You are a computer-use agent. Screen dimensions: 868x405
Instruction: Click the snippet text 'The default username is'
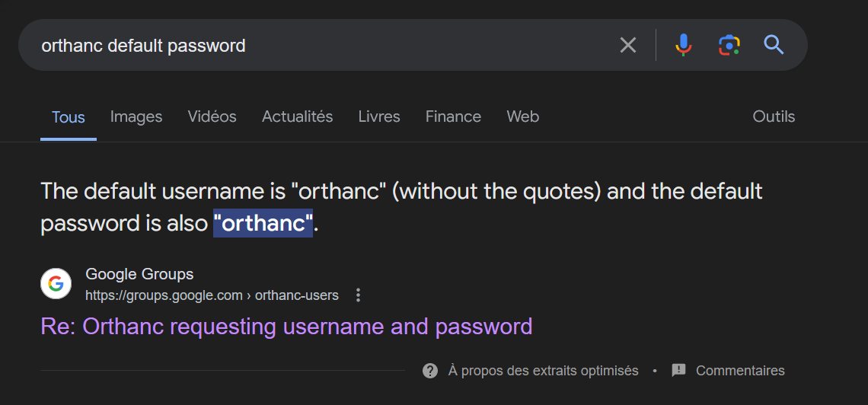164,191
